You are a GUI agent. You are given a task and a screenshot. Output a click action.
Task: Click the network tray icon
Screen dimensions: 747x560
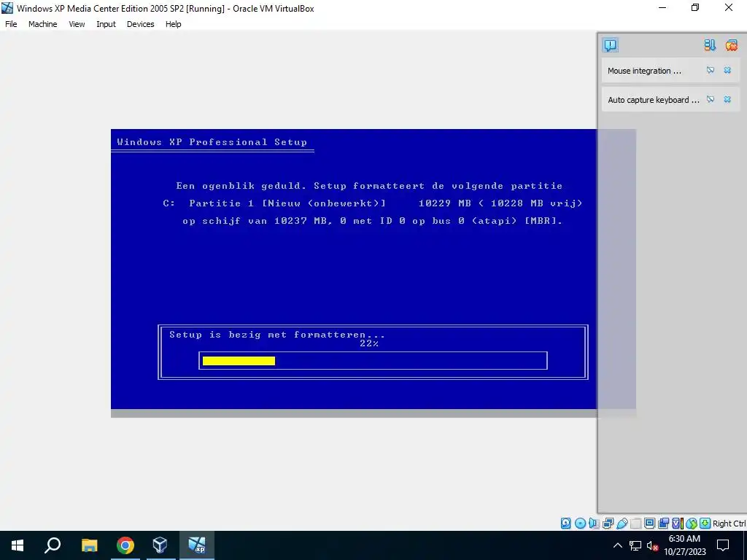click(x=635, y=545)
